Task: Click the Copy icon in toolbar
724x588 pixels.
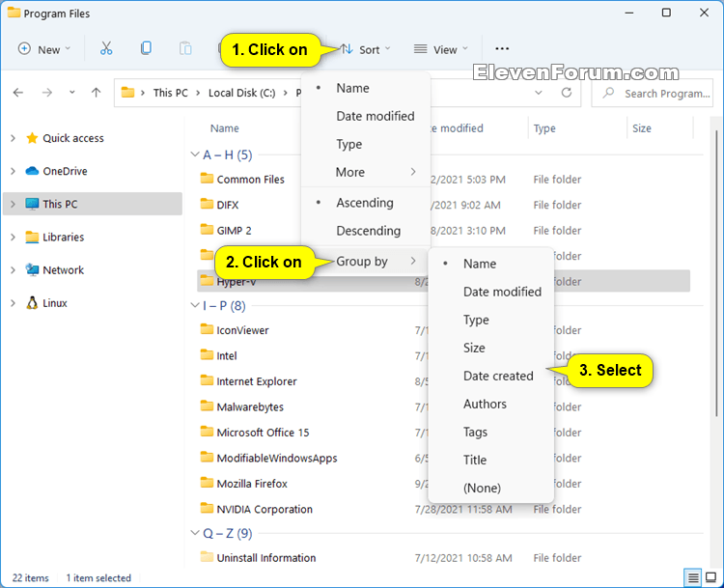Action: (146, 48)
